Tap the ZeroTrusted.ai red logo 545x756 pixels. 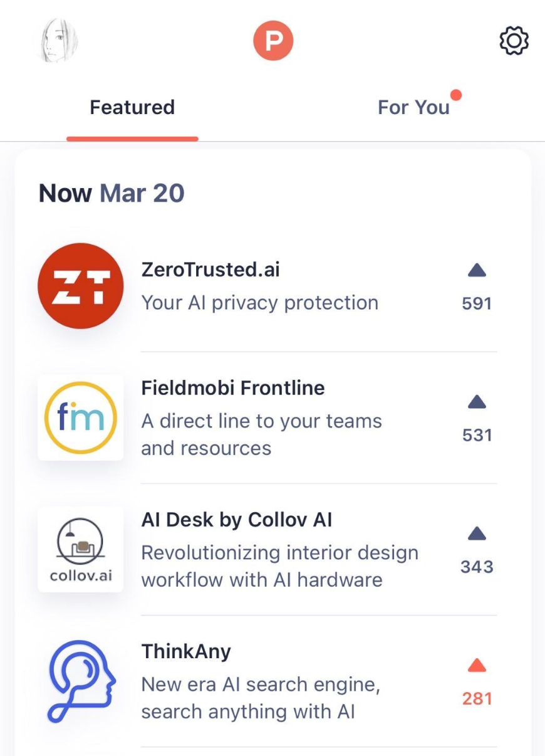81,286
